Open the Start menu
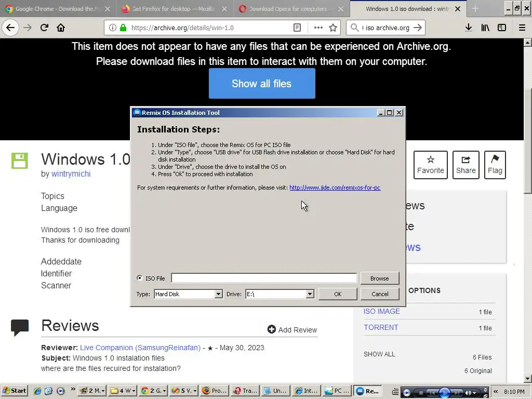Image resolution: width=532 pixels, height=399 pixels. tap(14, 391)
